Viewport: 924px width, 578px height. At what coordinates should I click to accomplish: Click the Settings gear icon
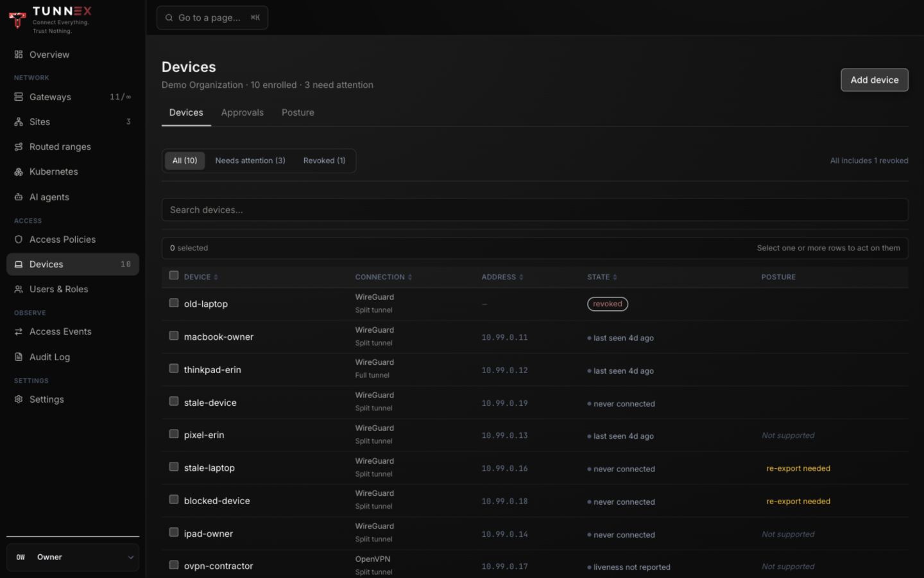click(19, 399)
